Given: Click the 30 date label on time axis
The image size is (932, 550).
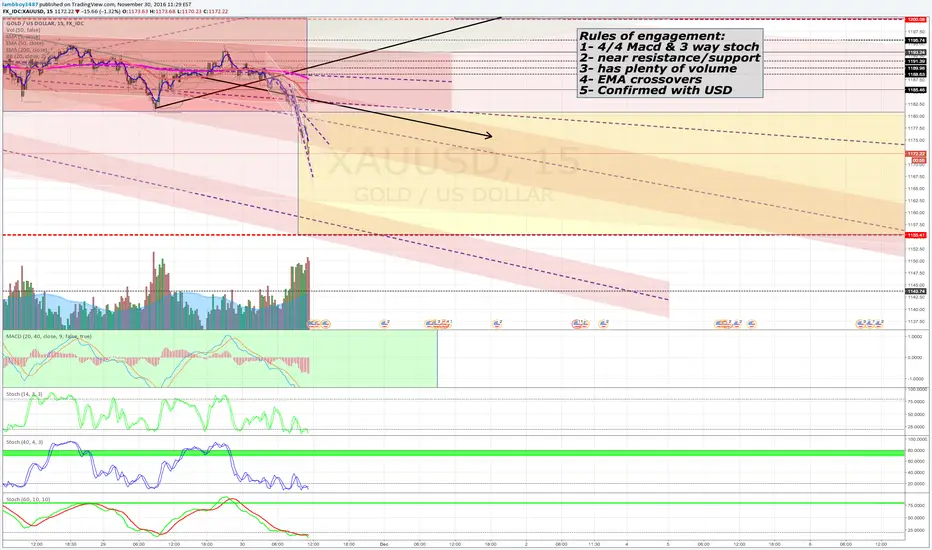Looking at the screenshot, I should tap(243, 544).
